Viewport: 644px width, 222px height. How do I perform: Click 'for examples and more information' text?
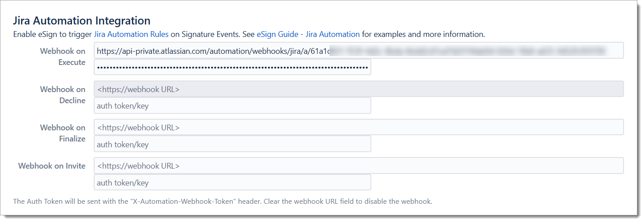point(423,34)
